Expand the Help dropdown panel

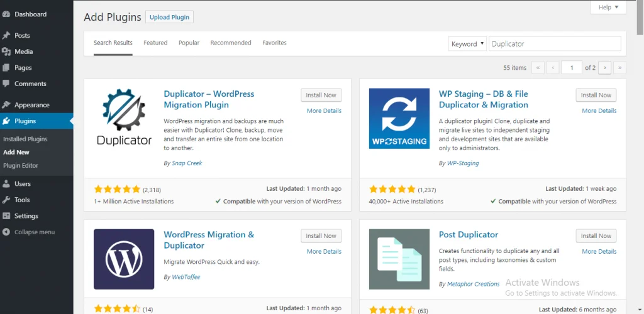coord(608,8)
